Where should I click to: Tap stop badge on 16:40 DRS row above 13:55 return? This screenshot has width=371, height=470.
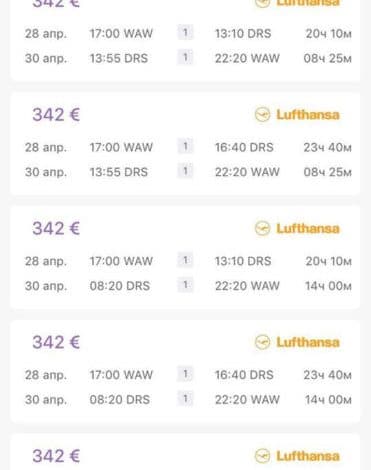point(185,146)
